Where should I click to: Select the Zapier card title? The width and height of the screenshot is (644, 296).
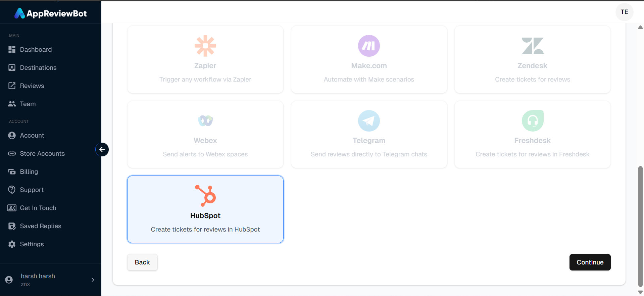(x=205, y=66)
